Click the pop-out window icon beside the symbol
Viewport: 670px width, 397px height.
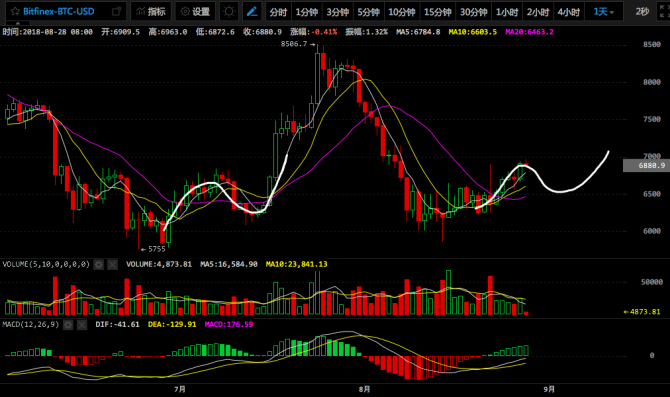coord(116,12)
